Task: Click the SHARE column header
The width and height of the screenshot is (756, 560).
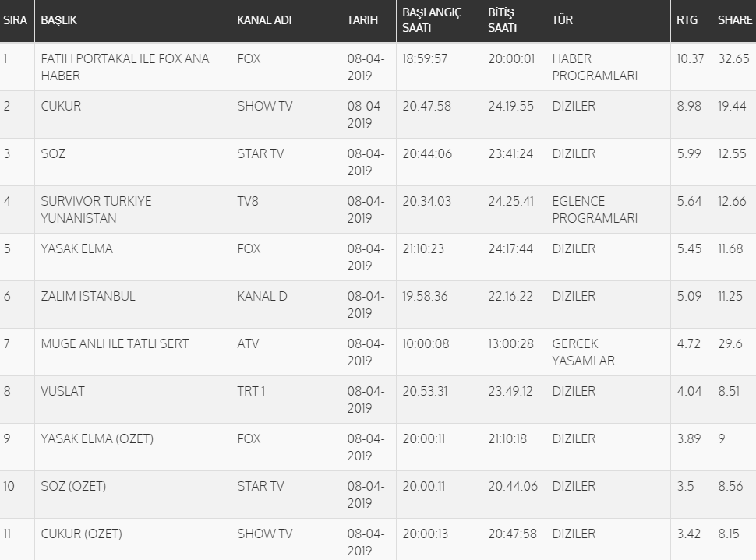Action: [x=735, y=20]
